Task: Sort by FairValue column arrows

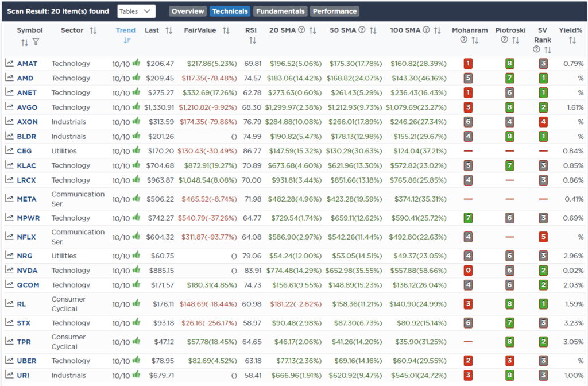Action: [226, 30]
